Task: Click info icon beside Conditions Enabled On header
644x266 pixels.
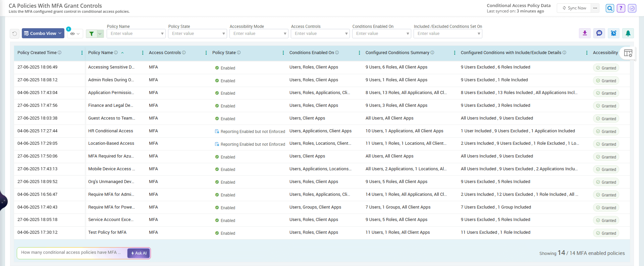Action: pos(337,52)
